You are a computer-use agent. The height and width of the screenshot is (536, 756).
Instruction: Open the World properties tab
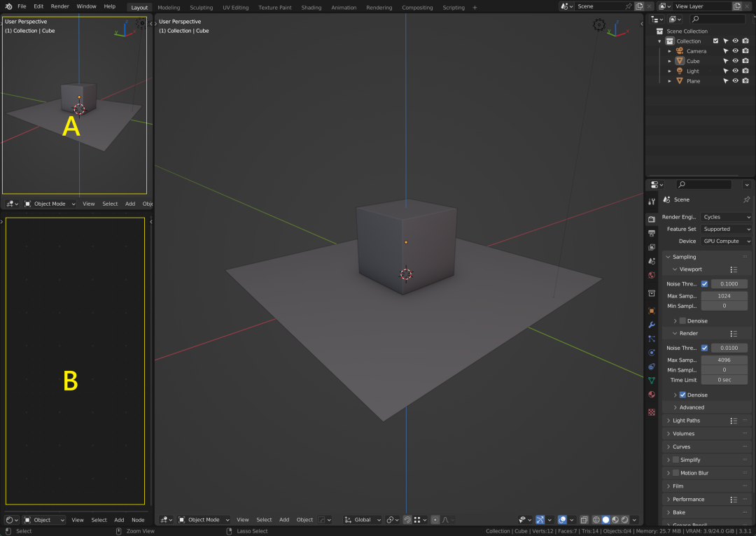(x=652, y=275)
